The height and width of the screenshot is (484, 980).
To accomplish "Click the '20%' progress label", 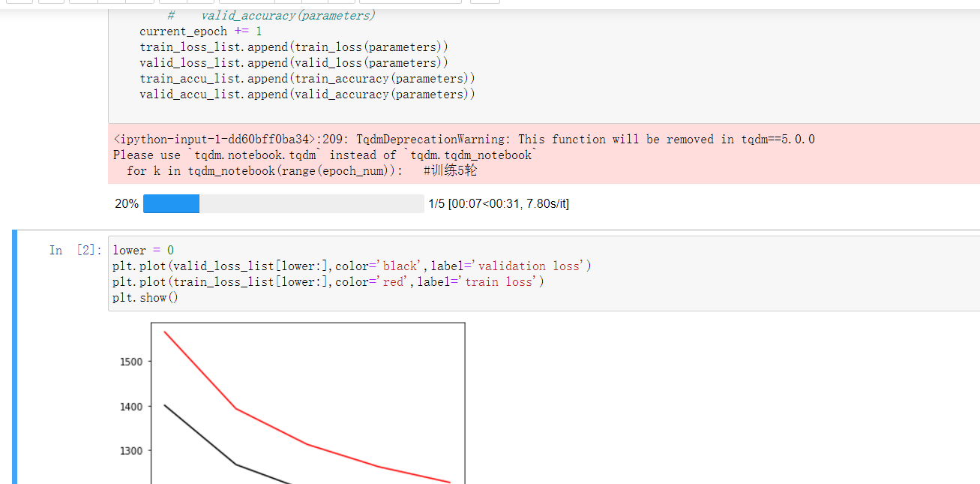I will pos(127,204).
